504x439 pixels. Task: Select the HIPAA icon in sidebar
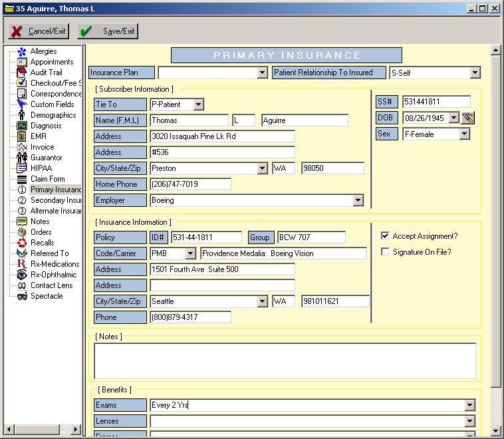coord(22,168)
